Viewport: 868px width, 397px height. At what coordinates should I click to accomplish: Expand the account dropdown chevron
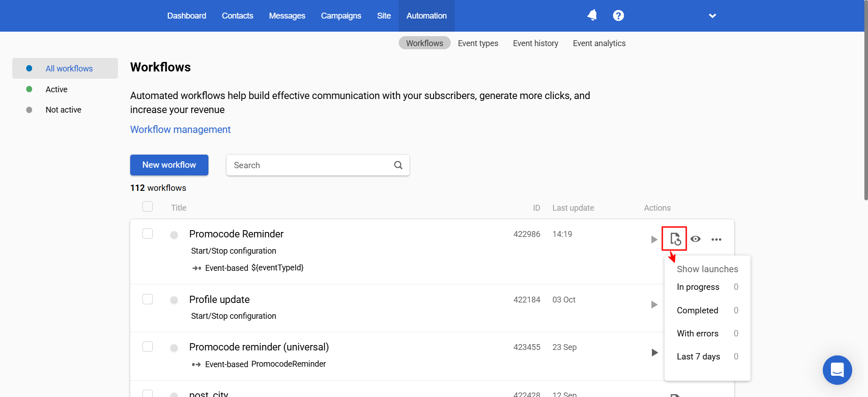click(712, 16)
